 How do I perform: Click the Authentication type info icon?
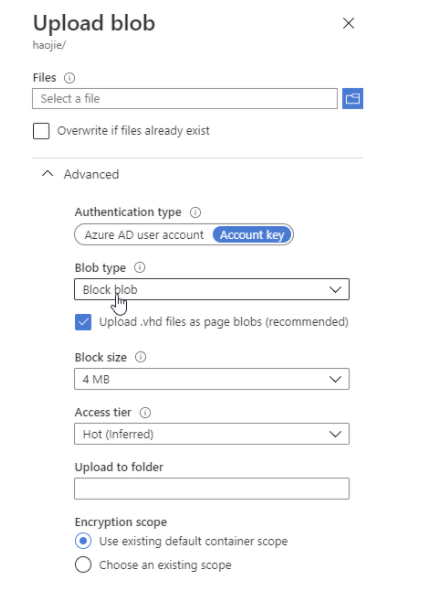tap(195, 213)
